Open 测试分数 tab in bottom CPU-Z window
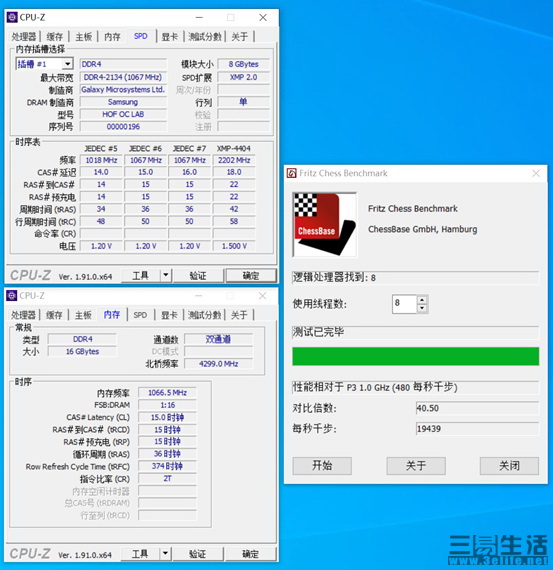The height and width of the screenshot is (570, 553). coord(204,315)
